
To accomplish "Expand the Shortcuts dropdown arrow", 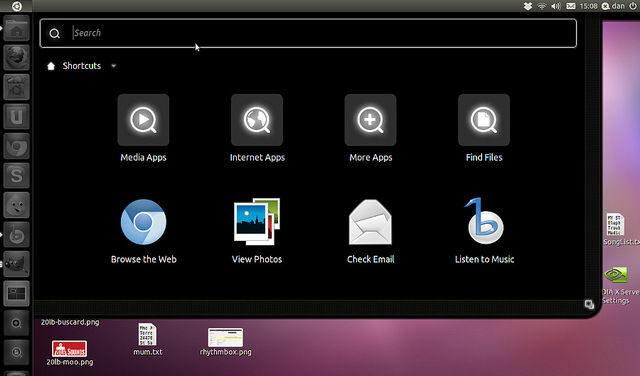I will pos(113,66).
